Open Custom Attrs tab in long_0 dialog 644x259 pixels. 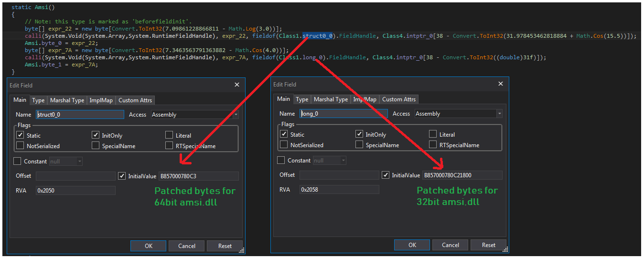pyautogui.click(x=399, y=99)
